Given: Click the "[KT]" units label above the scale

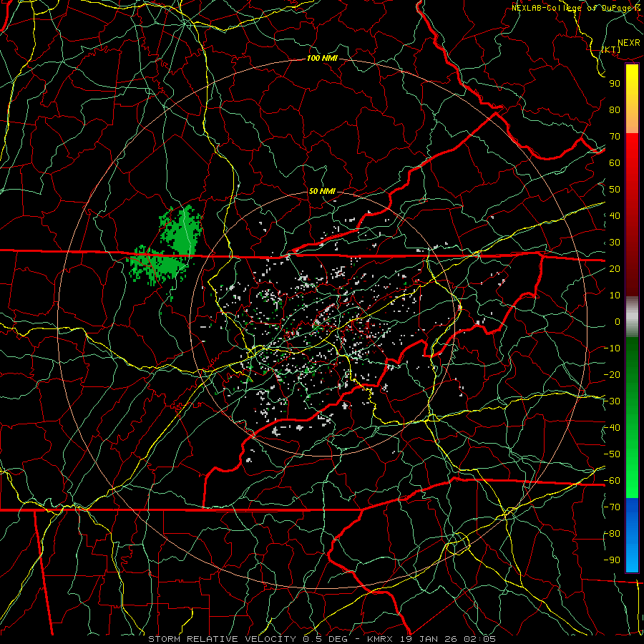Looking at the screenshot, I should (611, 49).
